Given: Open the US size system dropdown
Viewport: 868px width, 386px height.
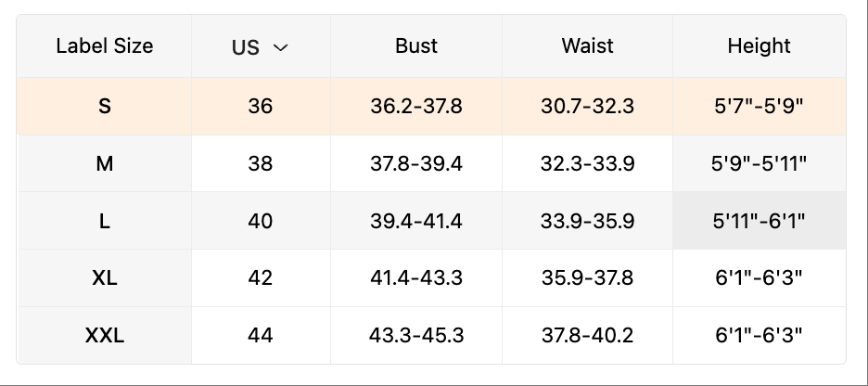Looking at the screenshot, I should (261, 46).
